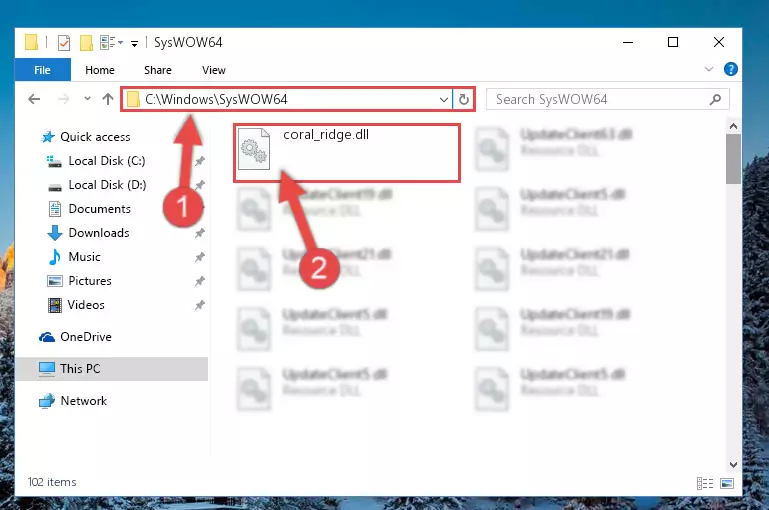This screenshot has height=510, width=769.
Task: Click the 102 items status text
Action: coord(52,482)
